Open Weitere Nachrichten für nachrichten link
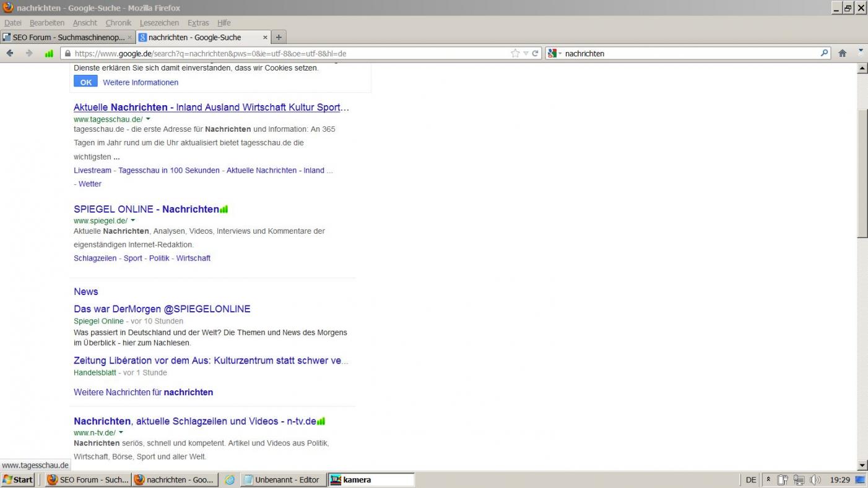The image size is (868, 488). pyautogui.click(x=143, y=392)
